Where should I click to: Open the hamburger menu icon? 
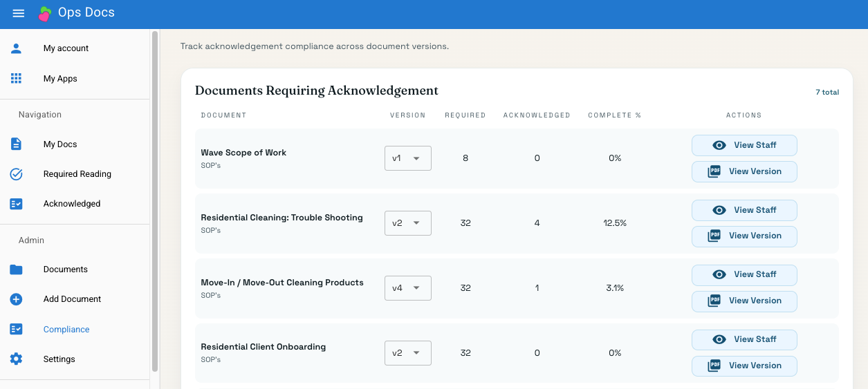(x=19, y=13)
